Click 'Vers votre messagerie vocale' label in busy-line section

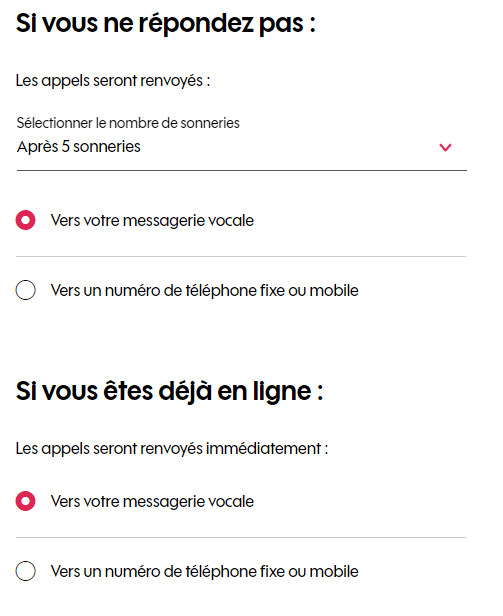pyautogui.click(x=152, y=501)
